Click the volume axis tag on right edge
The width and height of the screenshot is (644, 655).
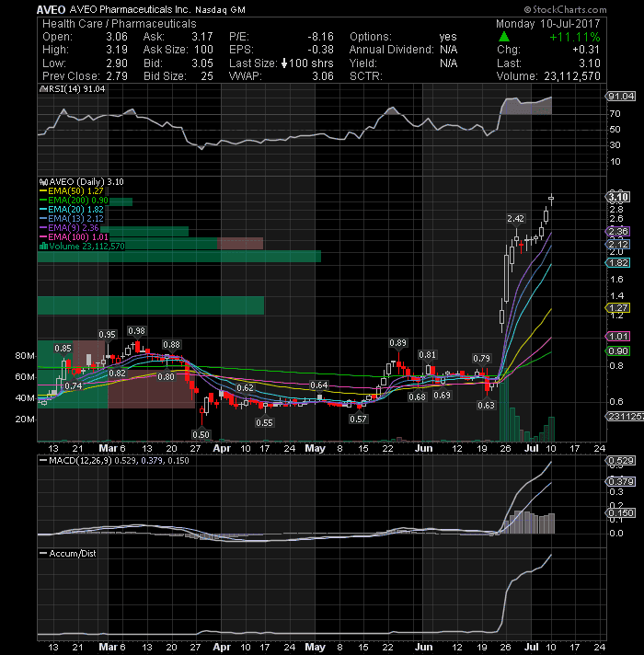(625, 416)
